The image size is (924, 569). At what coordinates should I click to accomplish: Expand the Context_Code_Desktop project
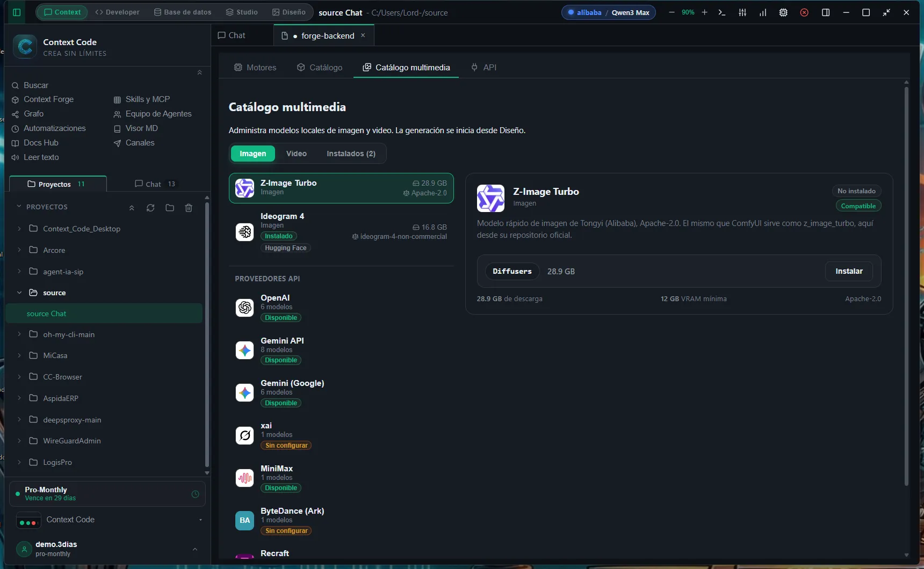[x=19, y=228]
